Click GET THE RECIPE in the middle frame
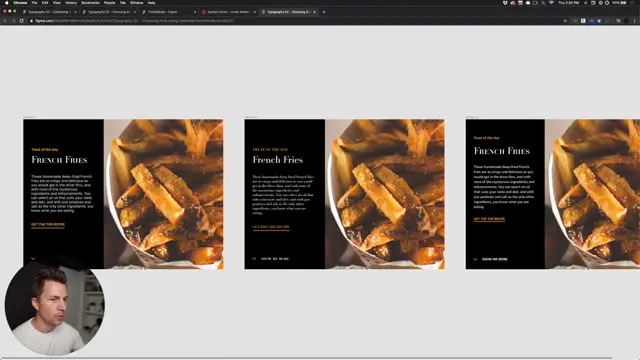Viewport: 640px width, 360px height. coord(271,227)
